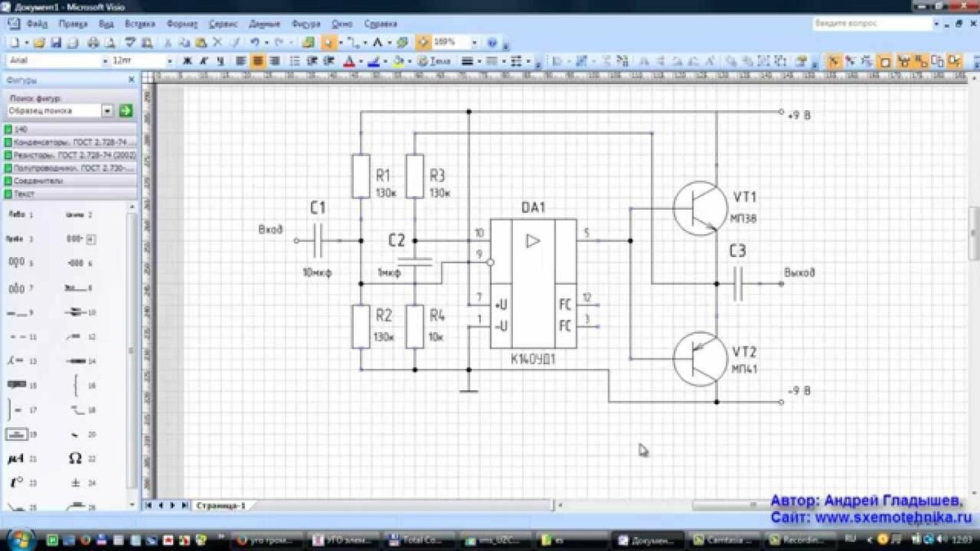Click the bulleted list icon

[294, 60]
